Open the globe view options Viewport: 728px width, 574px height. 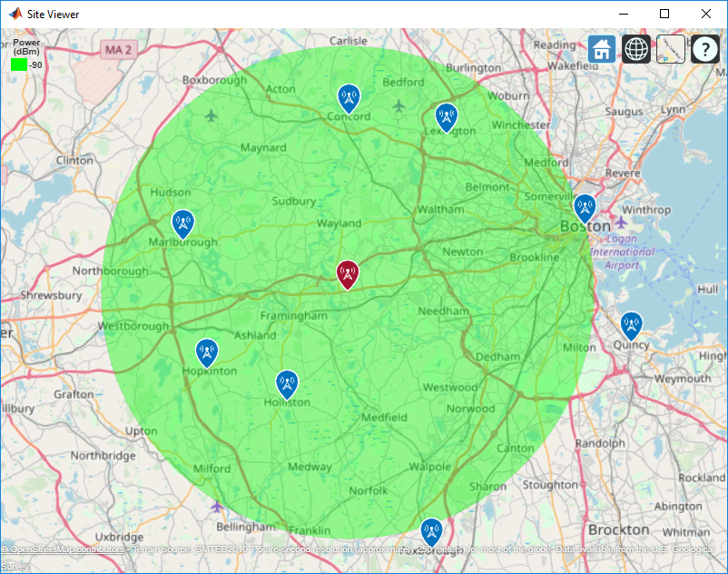pos(636,49)
